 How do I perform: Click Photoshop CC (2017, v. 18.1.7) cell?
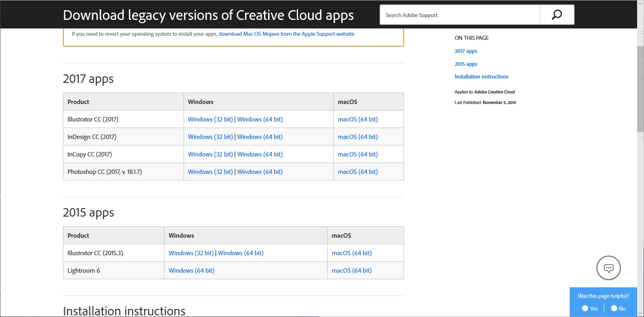123,172
